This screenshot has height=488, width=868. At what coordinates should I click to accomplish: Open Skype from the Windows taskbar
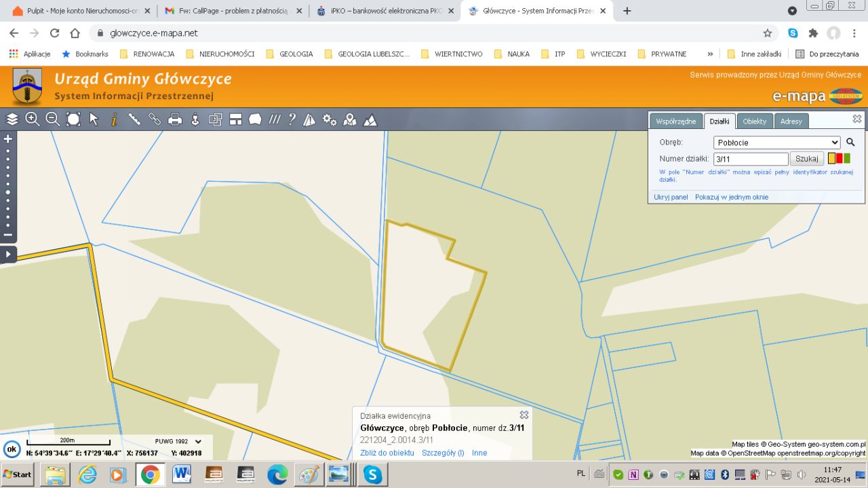click(x=372, y=474)
